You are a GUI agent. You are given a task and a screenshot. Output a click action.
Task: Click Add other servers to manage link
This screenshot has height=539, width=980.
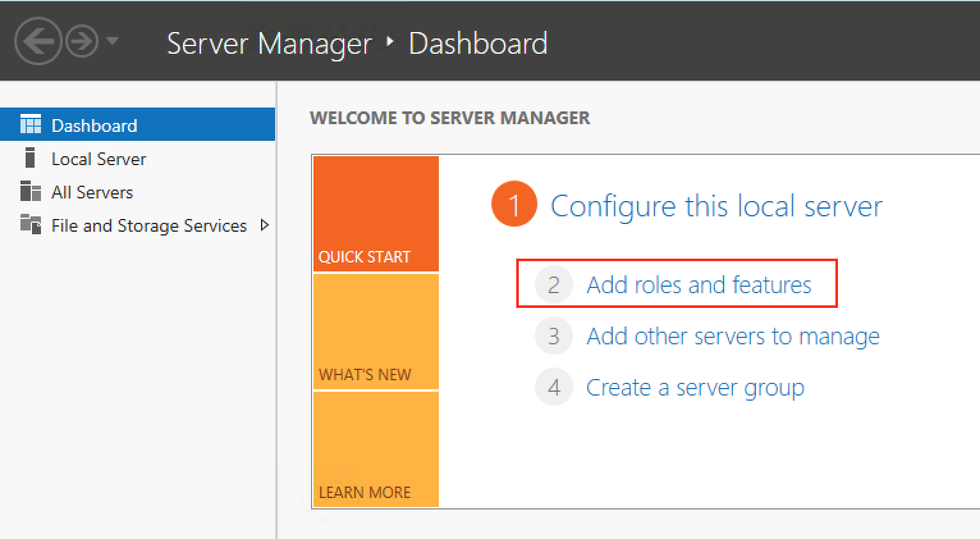pyautogui.click(x=733, y=336)
